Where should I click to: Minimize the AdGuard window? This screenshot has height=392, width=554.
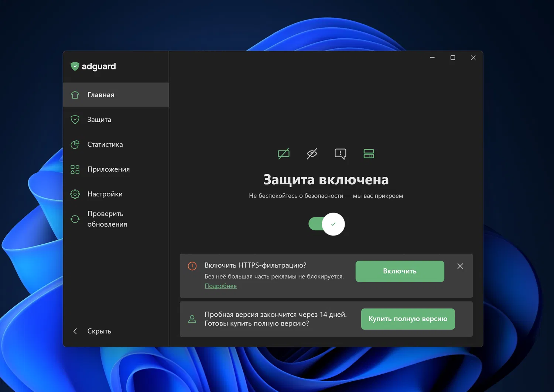tap(432, 58)
